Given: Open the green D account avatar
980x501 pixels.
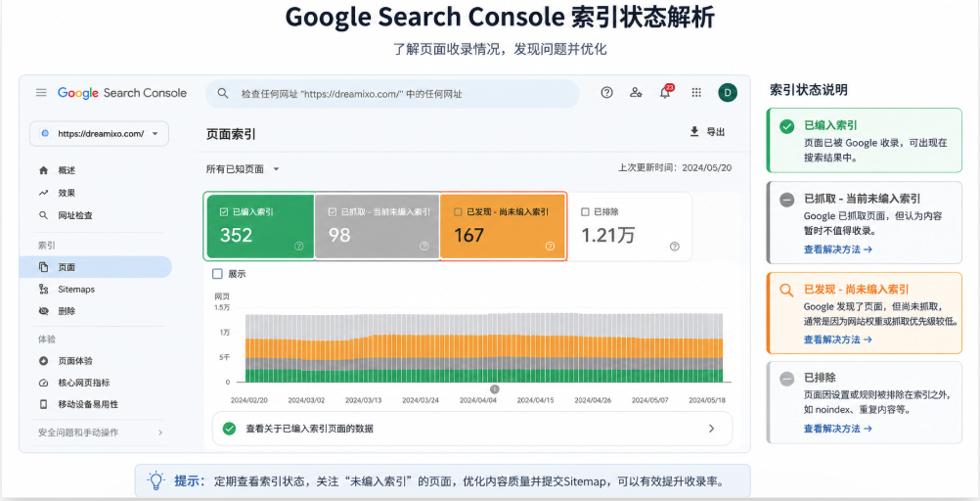Looking at the screenshot, I should coord(728,93).
